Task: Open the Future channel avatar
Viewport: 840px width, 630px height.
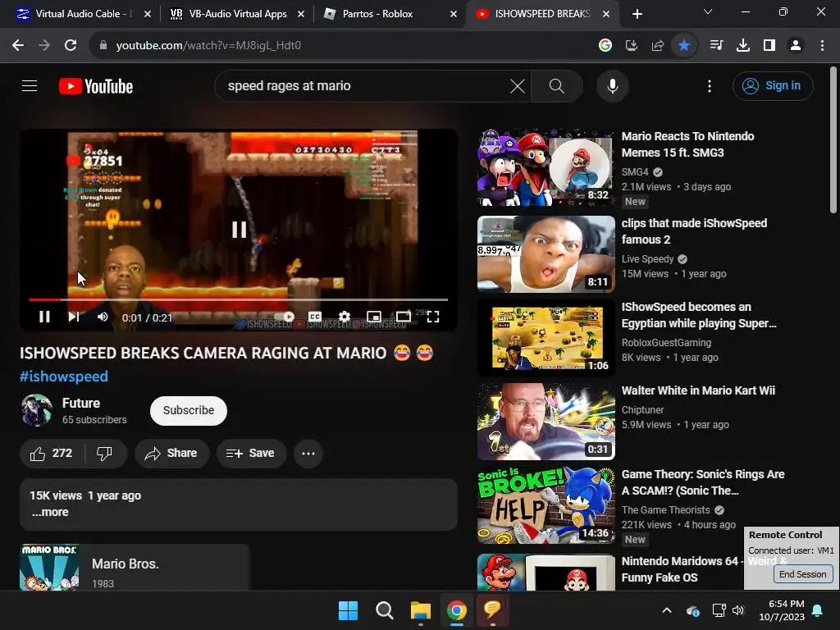Action: pyautogui.click(x=36, y=410)
